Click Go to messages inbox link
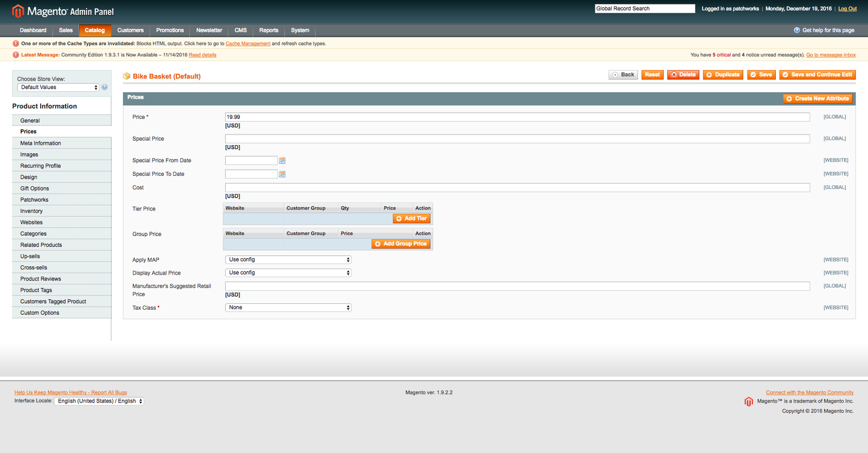Image resolution: width=868 pixels, height=453 pixels. click(831, 55)
